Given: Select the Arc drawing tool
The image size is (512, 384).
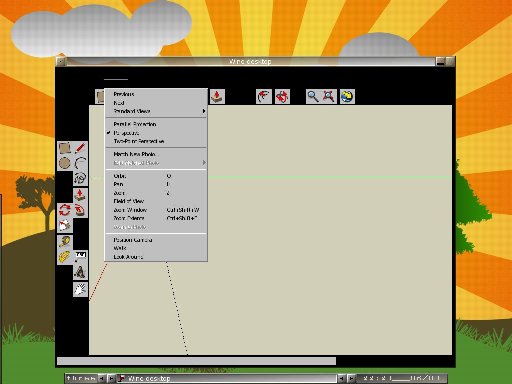Looking at the screenshot, I should (x=80, y=163).
